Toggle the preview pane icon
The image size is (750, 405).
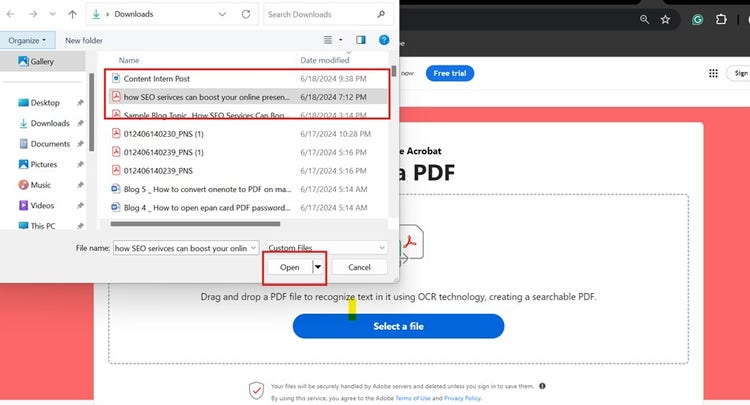click(361, 40)
